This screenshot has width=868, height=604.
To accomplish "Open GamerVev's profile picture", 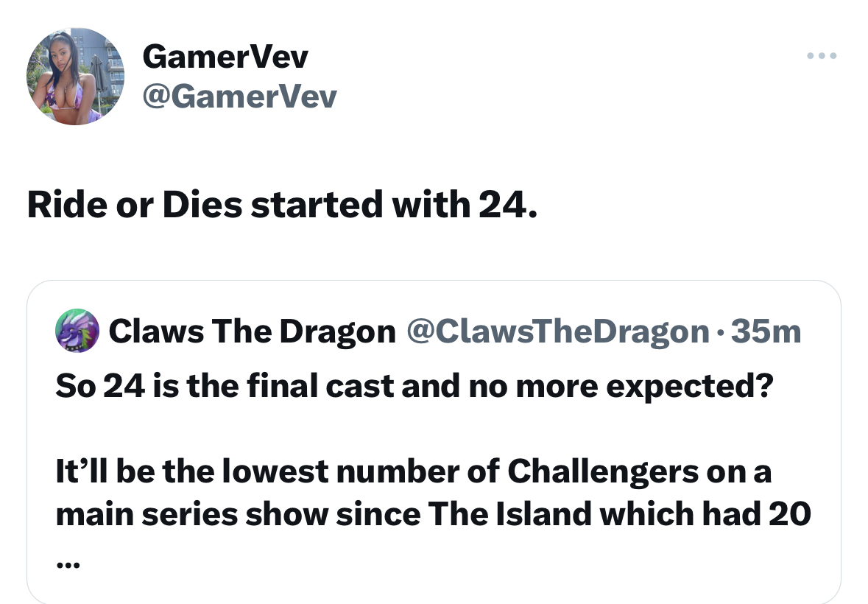I will 75,77.
